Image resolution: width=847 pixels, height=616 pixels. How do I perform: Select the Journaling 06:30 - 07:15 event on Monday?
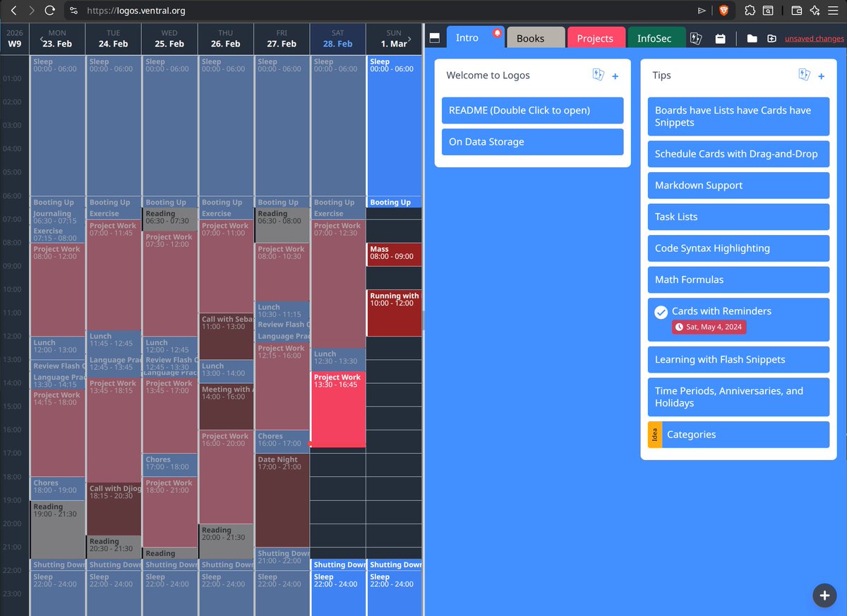coord(56,217)
